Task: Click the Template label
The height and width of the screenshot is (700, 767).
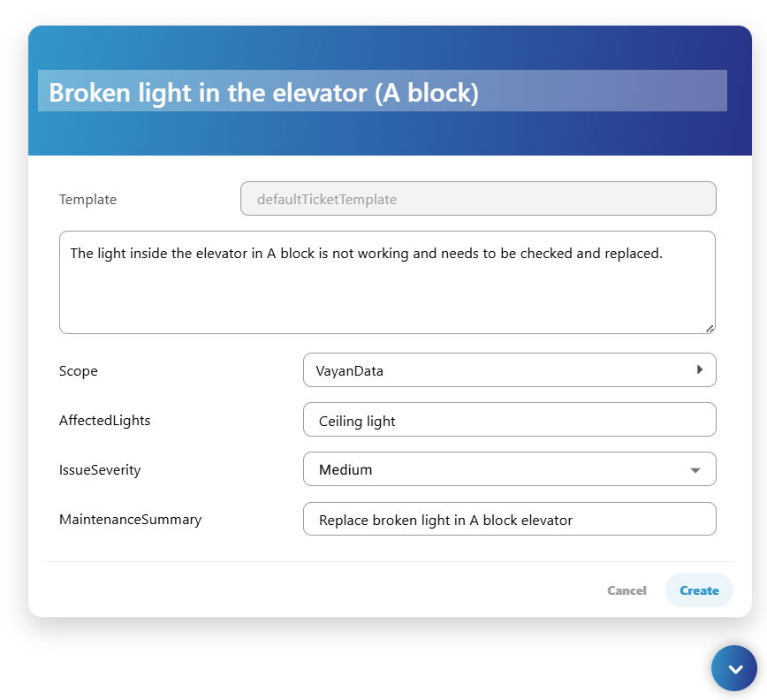Action: 88,200
